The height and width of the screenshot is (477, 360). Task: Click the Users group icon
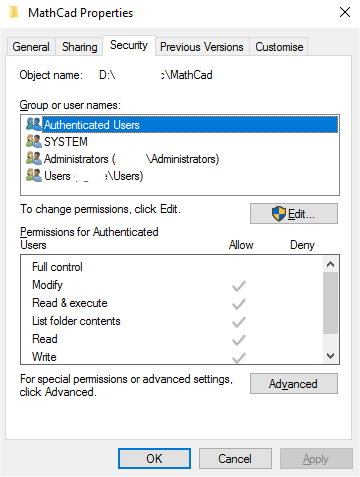[x=34, y=175]
